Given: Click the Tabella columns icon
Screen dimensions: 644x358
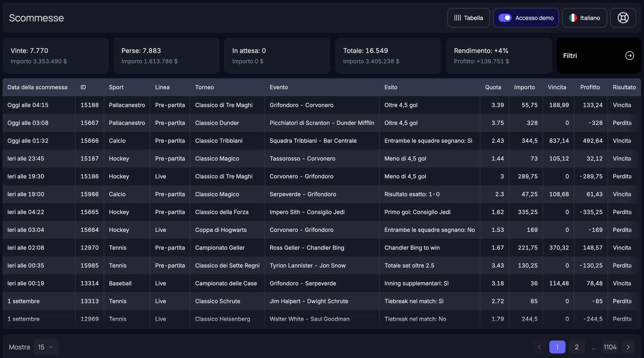Looking at the screenshot, I should pos(457,18).
